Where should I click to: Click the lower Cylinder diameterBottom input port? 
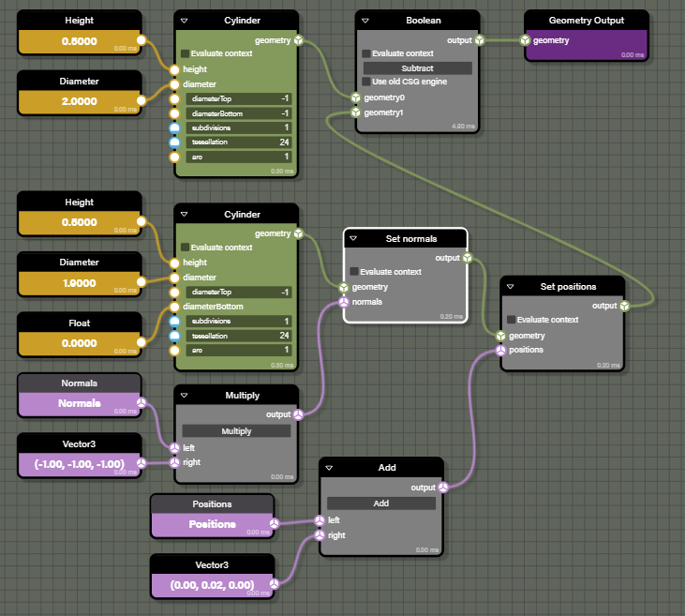coord(174,307)
